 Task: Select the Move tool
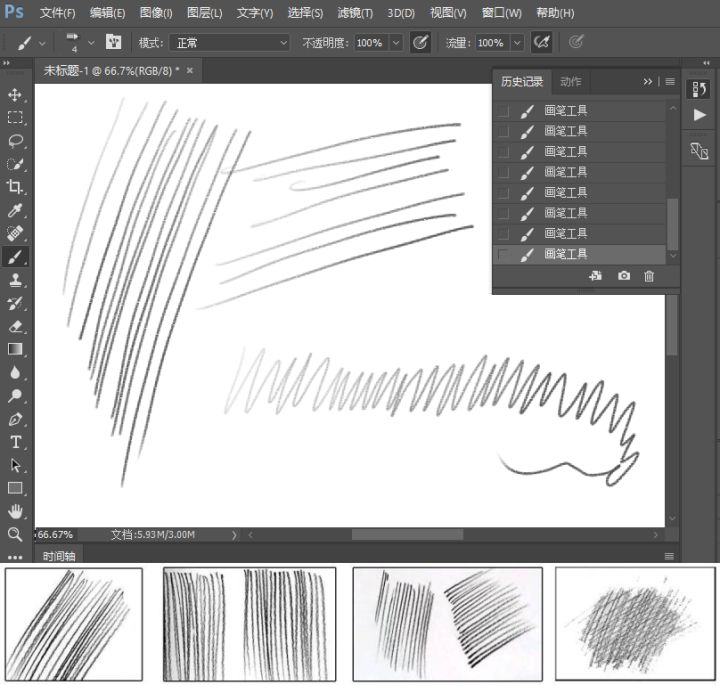[15, 95]
